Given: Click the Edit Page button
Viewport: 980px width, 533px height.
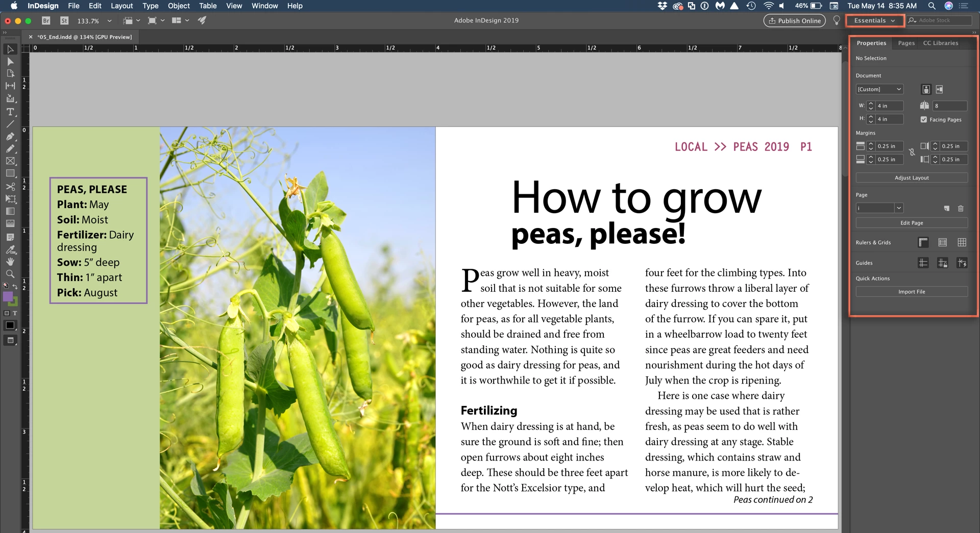Looking at the screenshot, I should pyautogui.click(x=912, y=223).
